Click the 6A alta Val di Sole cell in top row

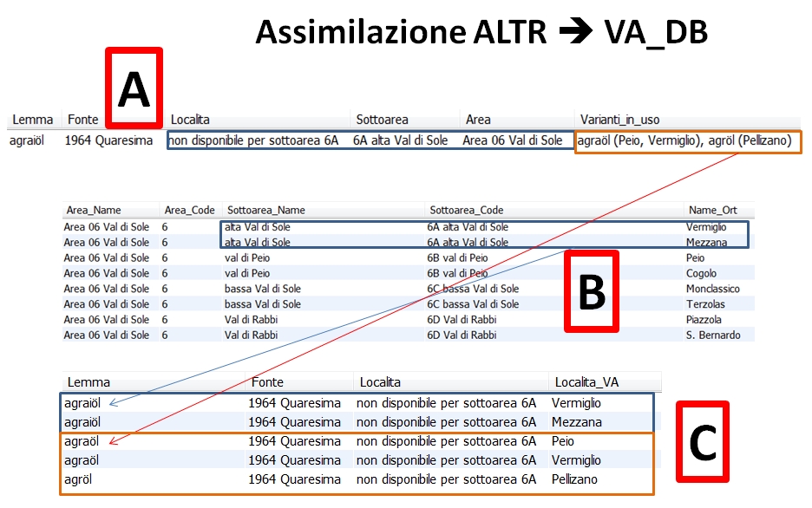point(400,140)
